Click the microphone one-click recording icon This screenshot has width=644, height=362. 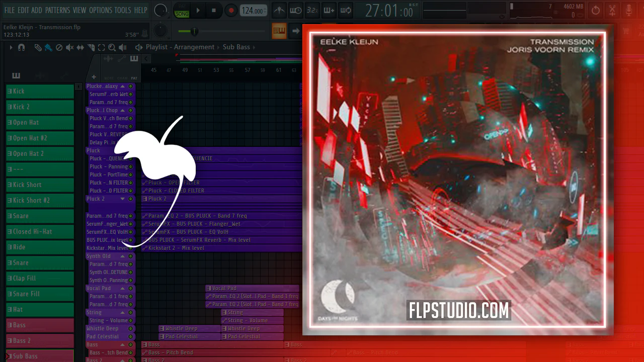pos(629,10)
